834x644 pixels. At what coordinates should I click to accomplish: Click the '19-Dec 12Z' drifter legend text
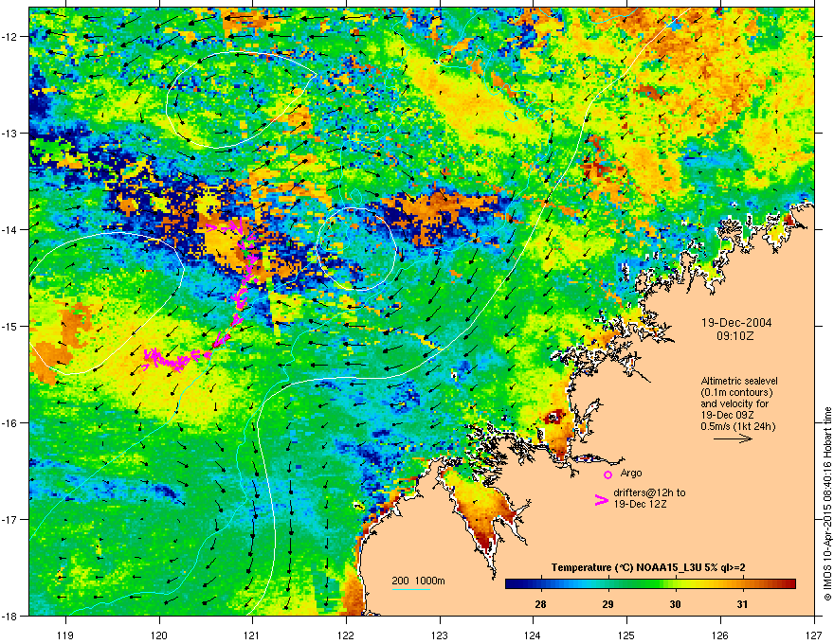pyautogui.click(x=640, y=504)
